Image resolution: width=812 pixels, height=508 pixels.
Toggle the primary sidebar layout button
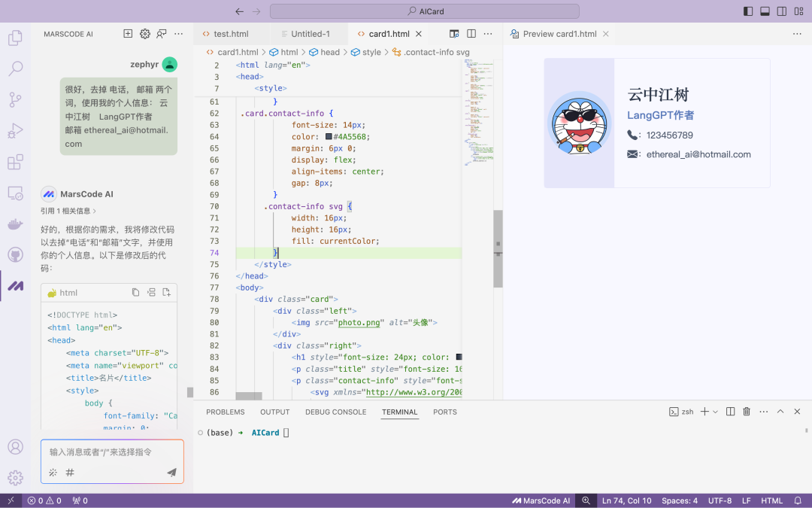click(747, 11)
